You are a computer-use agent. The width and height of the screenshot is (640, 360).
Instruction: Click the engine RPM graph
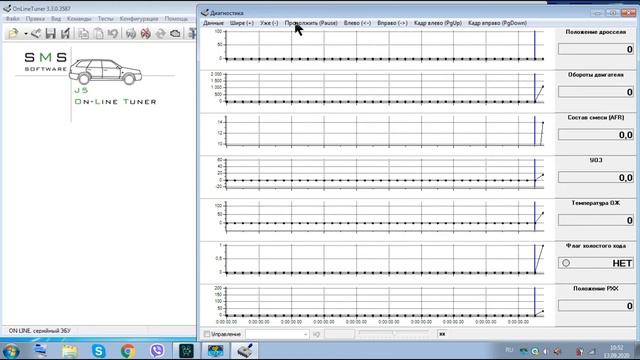tap(384, 89)
